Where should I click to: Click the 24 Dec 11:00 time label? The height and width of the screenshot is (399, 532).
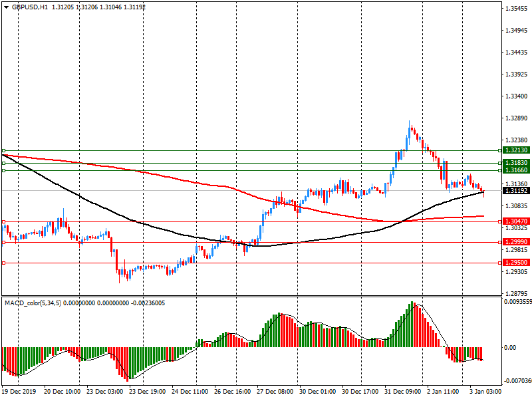(x=190, y=392)
